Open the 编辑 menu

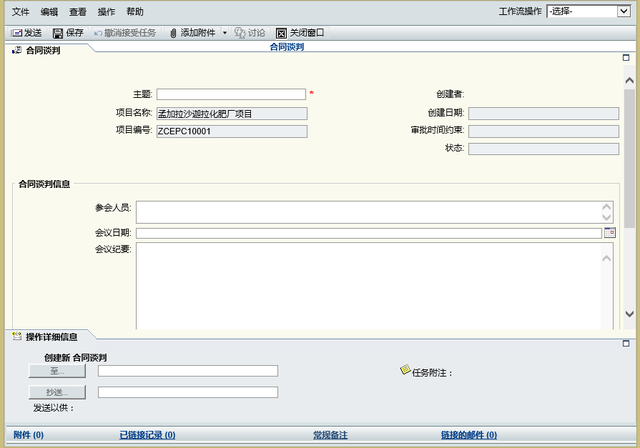point(49,12)
